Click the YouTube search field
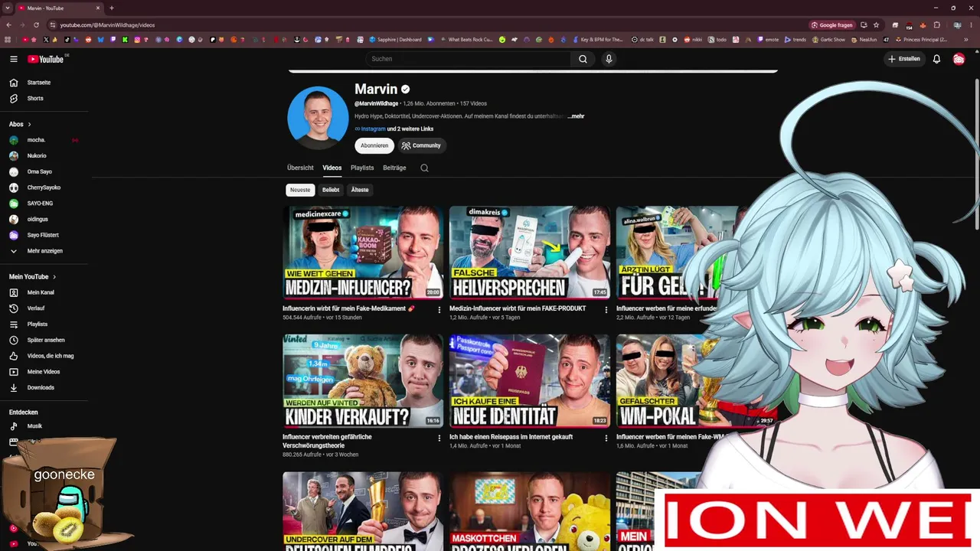 click(x=468, y=59)
